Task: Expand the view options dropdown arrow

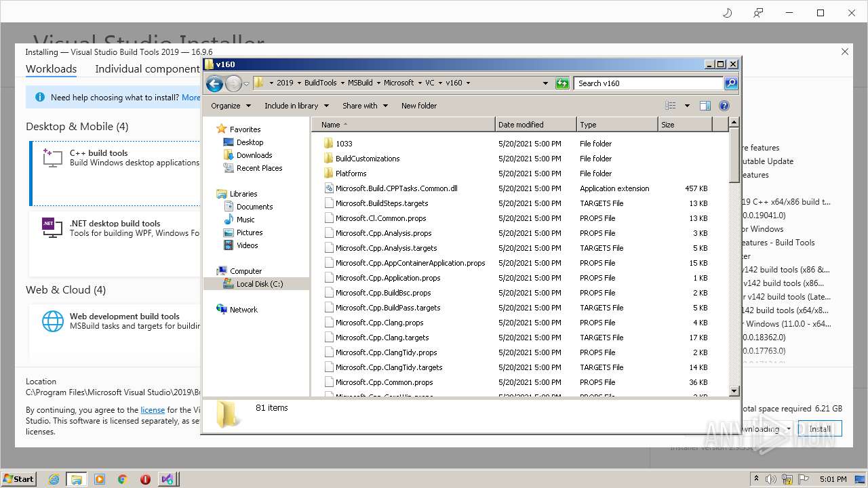Action: [x=687, y=106]
